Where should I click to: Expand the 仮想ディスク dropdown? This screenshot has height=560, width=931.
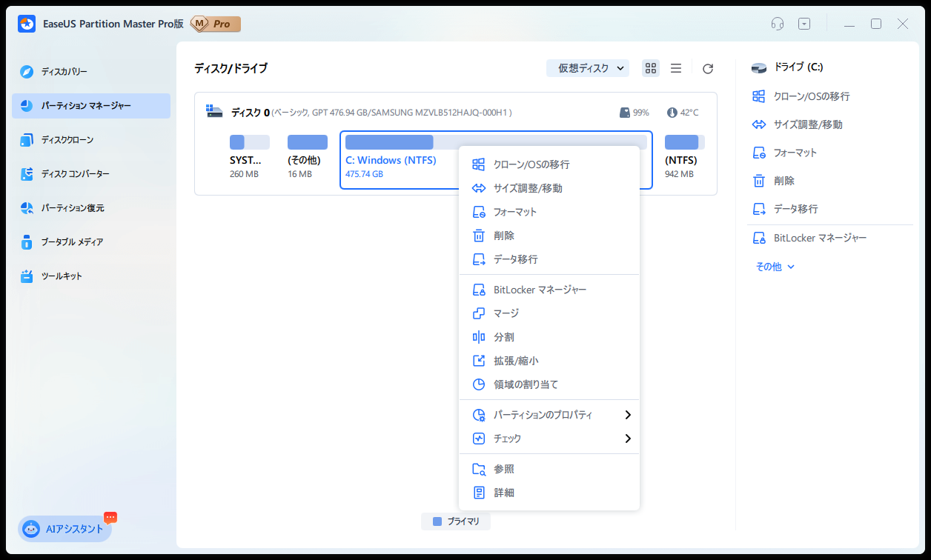[x=588, y=68]
